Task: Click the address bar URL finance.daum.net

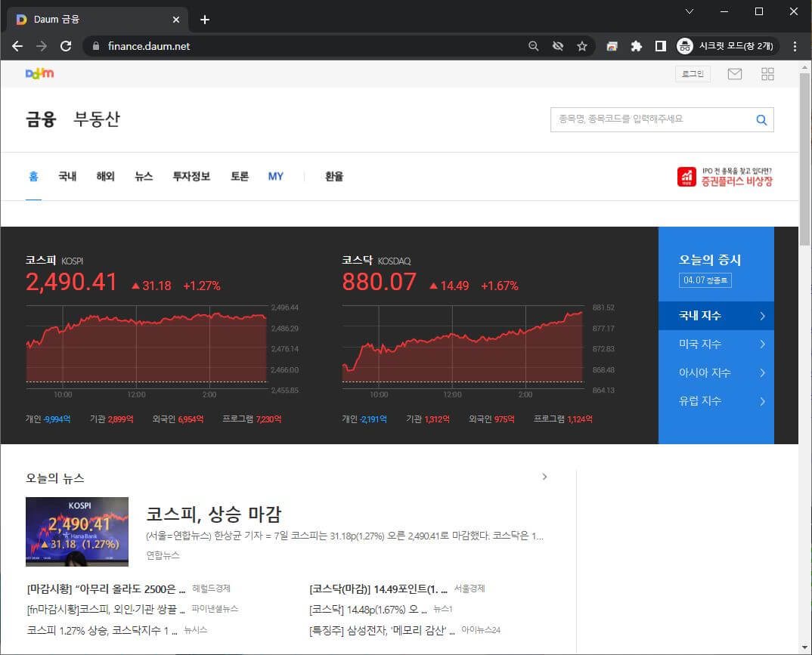Action: pyautogui.click(x=149, y=46)
